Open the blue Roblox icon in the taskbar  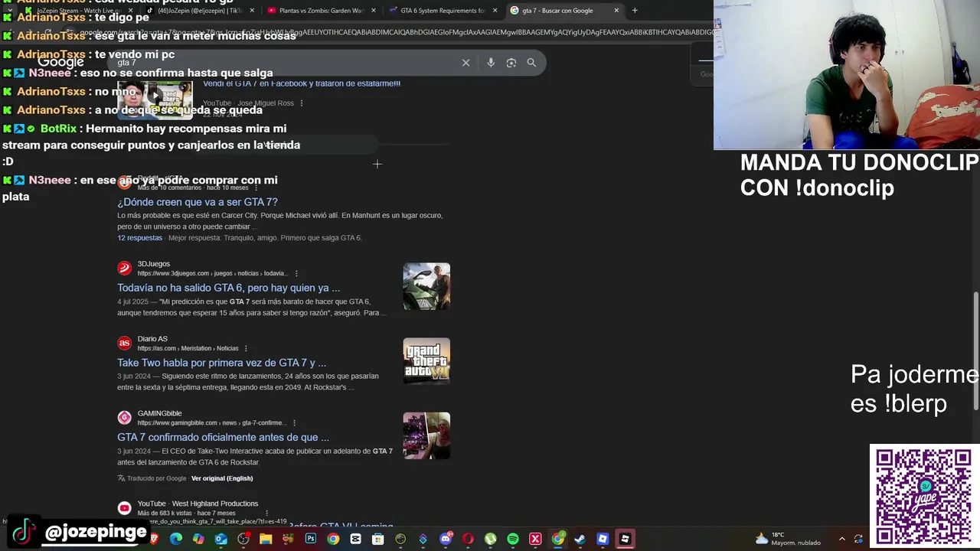(x=603, y=539)
